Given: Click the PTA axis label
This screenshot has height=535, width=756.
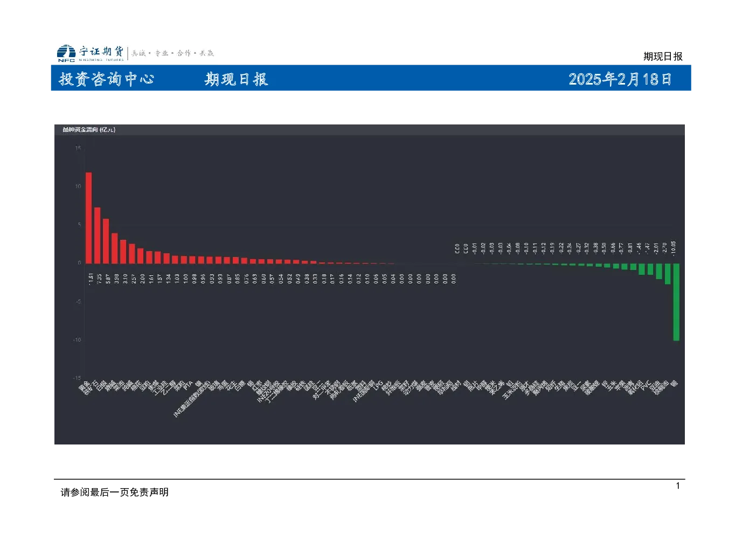Looking at the screenshot, I should (188, 385).
